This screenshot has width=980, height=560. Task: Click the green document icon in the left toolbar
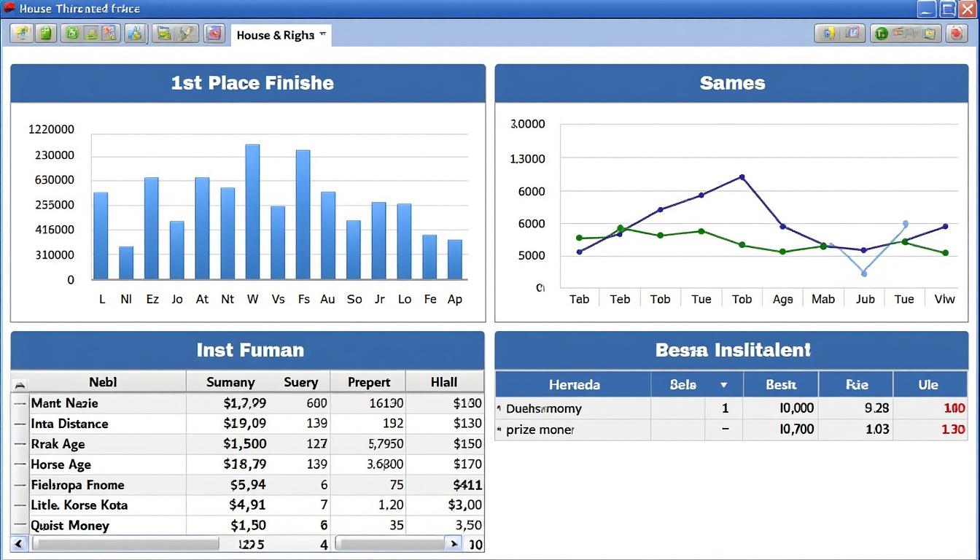[46, 33]
